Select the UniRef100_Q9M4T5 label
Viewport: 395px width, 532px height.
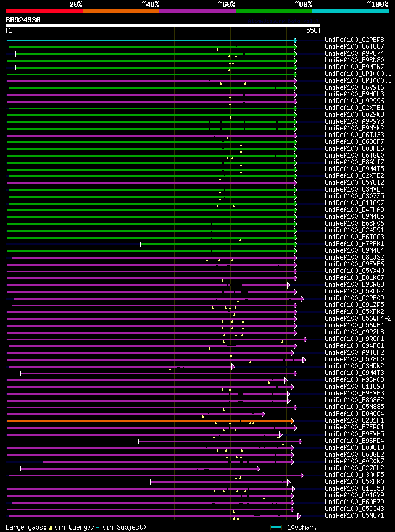(354, 169)
